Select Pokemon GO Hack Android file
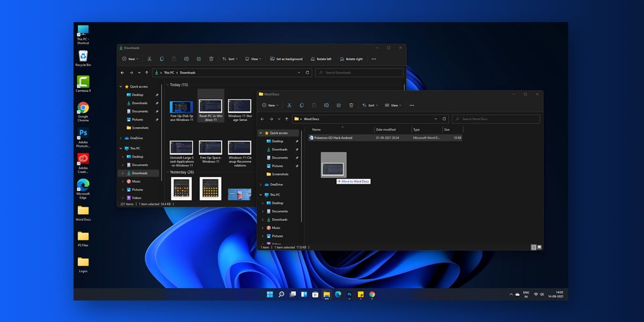 pyautogui.click(x=385, y=138)
